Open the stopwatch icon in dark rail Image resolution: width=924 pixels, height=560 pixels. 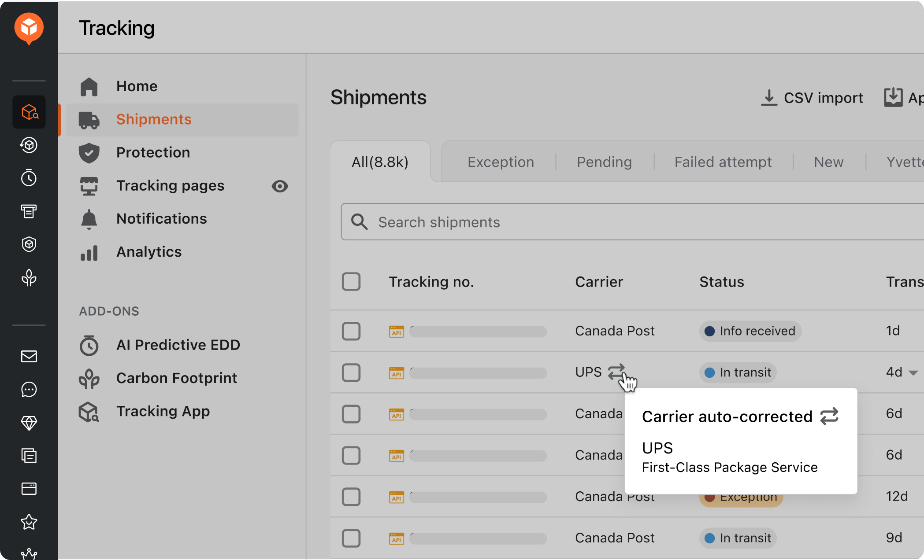29,178
